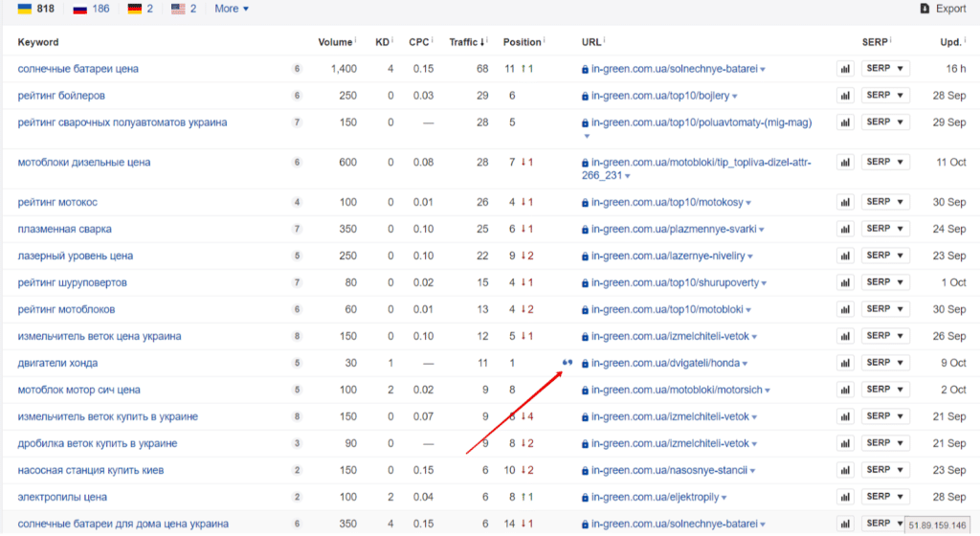Viewport: 980px width, 536px height.
Task: Click the Export button
Action: 943,9
